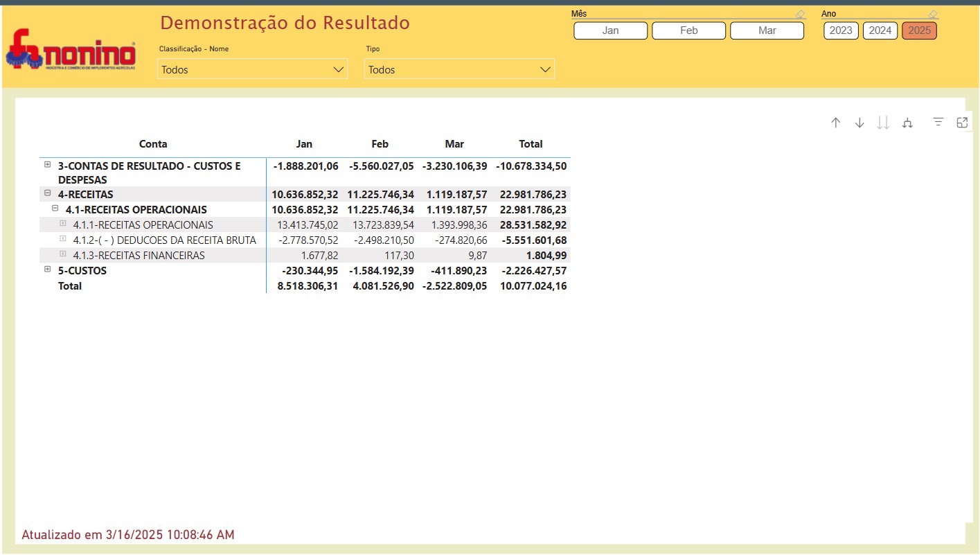The image size is (980, 555).
Task: Expand all down one level with the fork icon
Action: tap(907, 123)
